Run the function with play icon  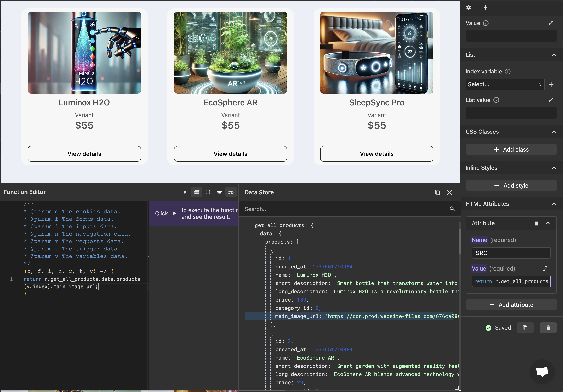click(x=185, y=192)
